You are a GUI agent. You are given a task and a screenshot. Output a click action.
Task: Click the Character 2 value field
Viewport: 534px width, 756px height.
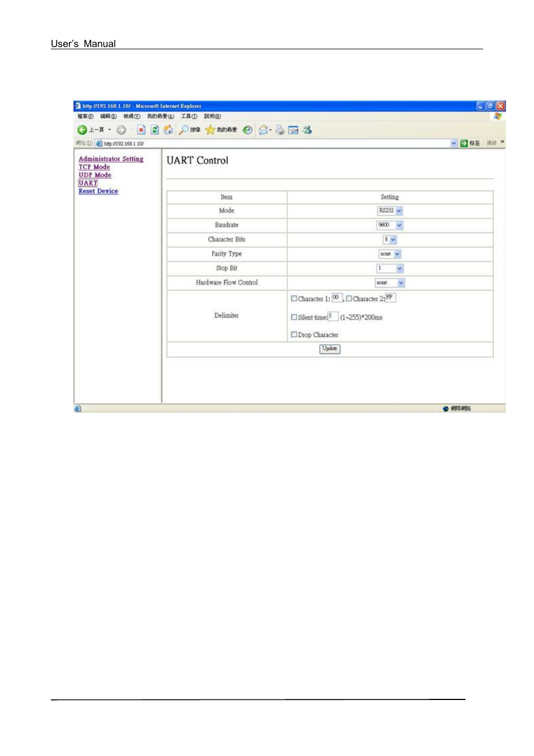[x=390, y=298]
